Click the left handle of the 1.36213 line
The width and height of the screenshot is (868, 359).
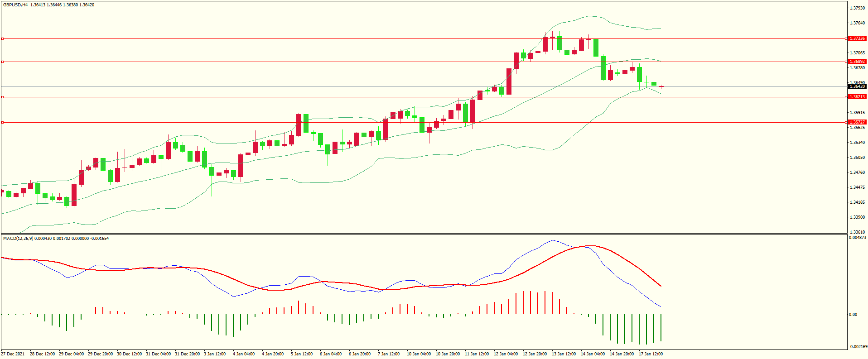tap(3, 97)
